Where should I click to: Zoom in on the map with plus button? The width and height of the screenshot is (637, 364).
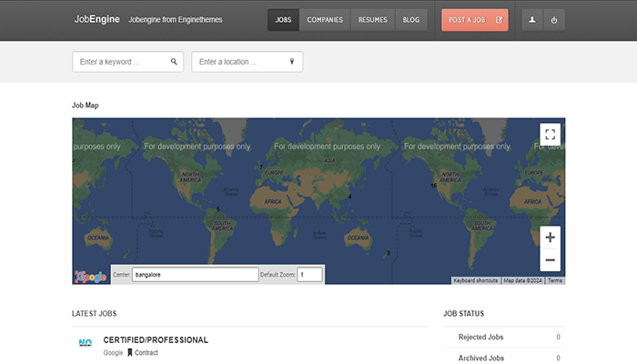[550, 238]
